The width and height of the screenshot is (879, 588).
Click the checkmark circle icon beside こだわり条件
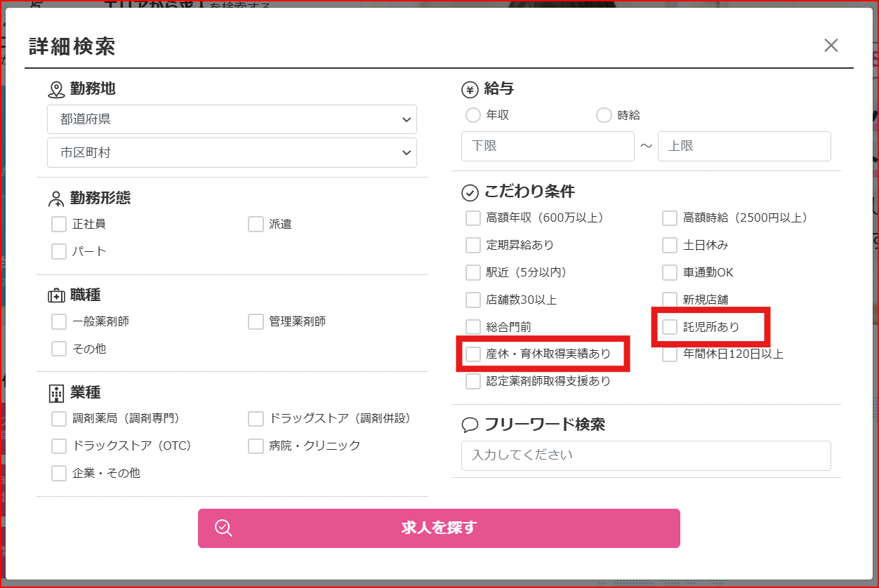point(470,192)
